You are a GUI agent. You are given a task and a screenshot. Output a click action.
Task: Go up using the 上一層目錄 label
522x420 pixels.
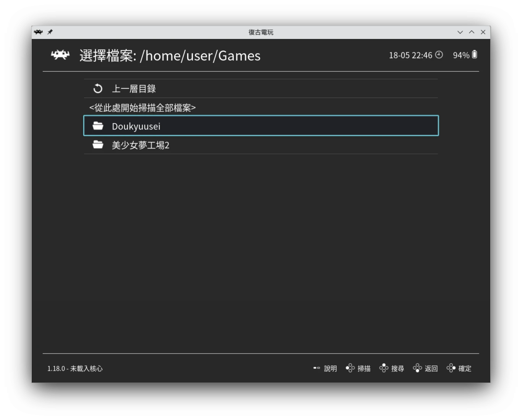click(134, 89)
